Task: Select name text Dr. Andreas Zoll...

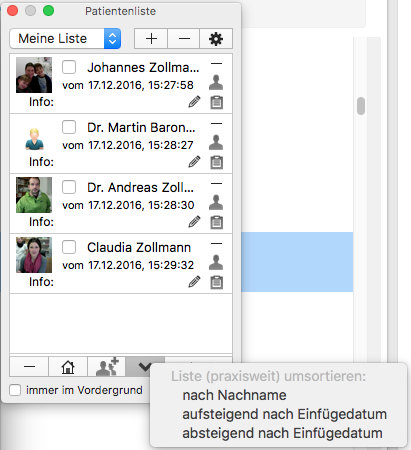Action: 140,187
